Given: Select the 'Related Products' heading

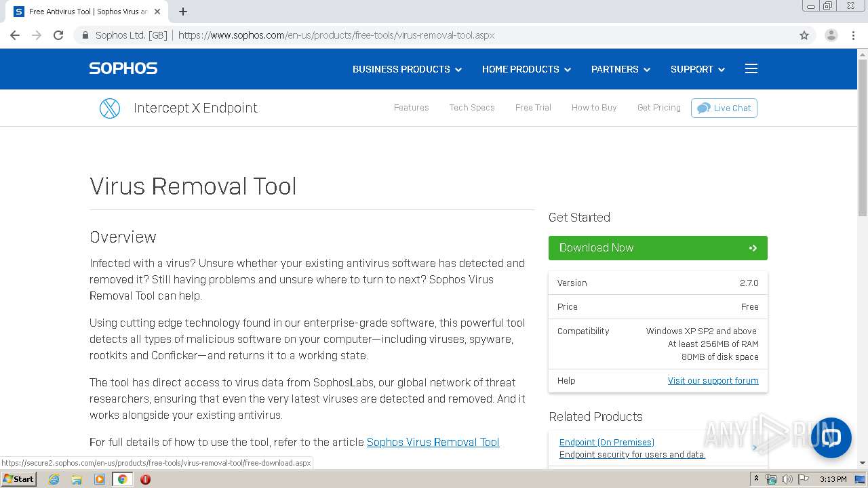Looking at the screenshot, I should pos(595,417).
